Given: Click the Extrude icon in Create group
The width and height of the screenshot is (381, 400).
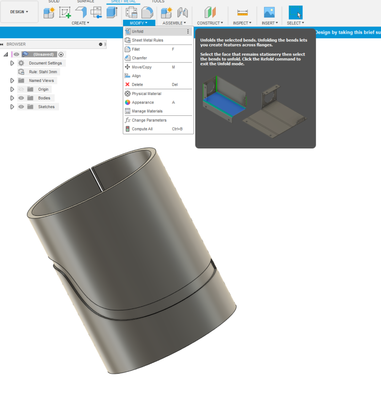Looking at the screenshot, I should [112, 13].
